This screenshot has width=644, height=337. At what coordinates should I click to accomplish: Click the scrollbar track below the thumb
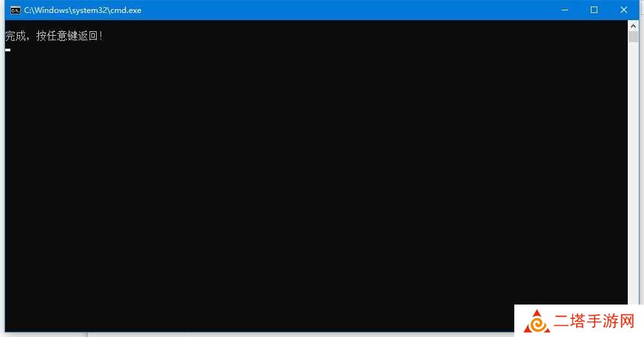633,173
